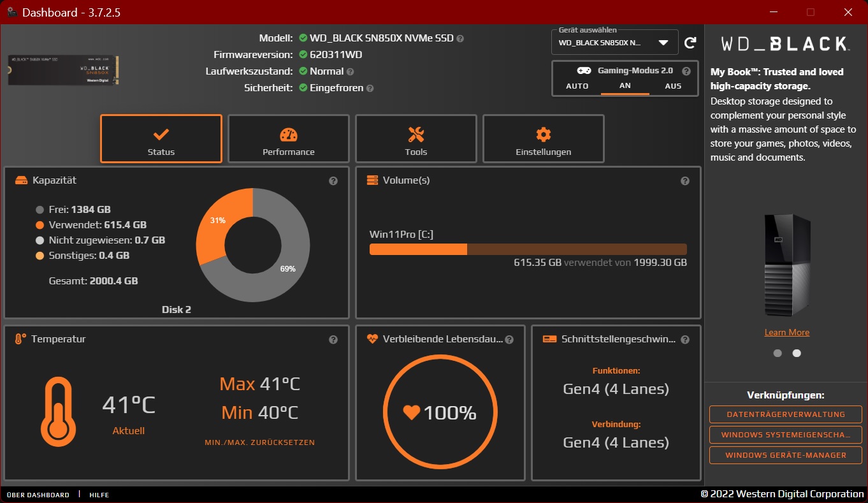The image size is (868, 503).
Task: Open DATENTRÄGERVERWALTUNG shortcut
Action: [x=786, y=414]
